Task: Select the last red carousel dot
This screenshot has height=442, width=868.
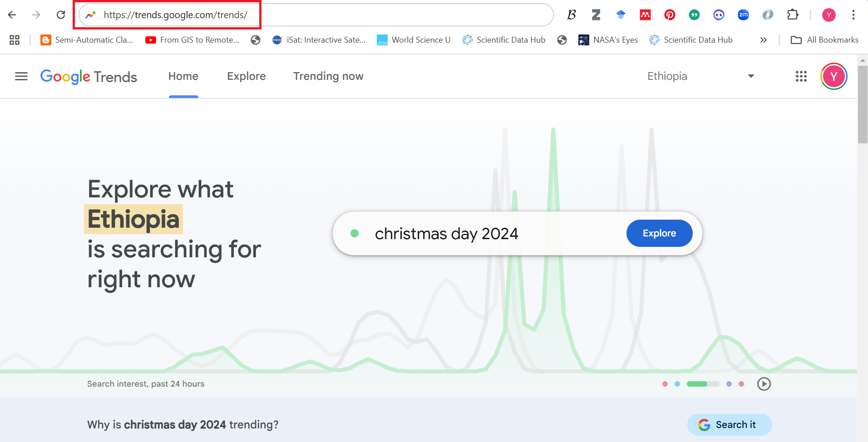Action: (x=741, y=384)
